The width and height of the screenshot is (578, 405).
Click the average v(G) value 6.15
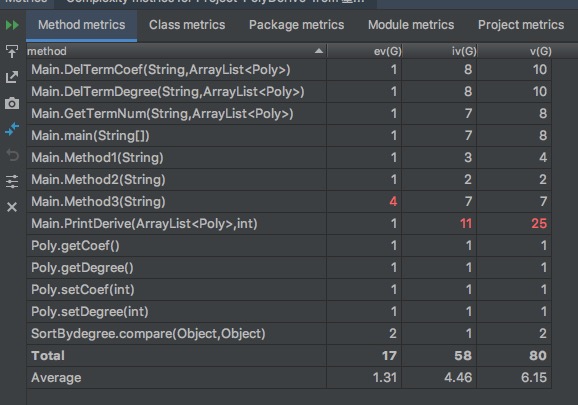tap(534, 378)
